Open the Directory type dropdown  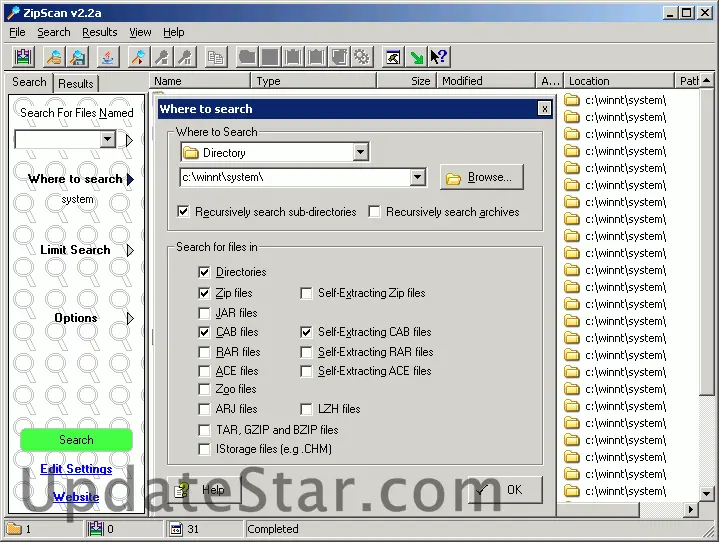click(x=360, y=152)
